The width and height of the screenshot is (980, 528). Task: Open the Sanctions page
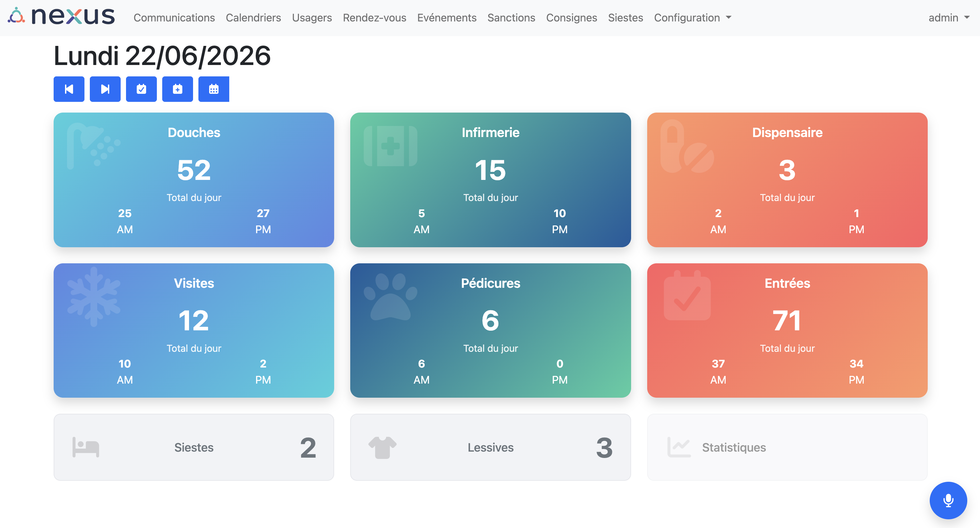pyautogui.click(x=511, y=17)
